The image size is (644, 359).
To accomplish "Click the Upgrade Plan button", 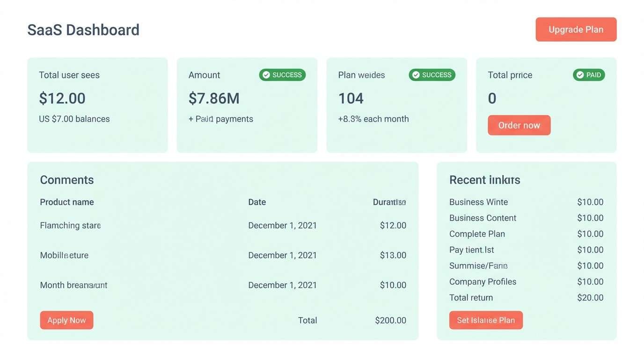I will (x=576, y=29).
